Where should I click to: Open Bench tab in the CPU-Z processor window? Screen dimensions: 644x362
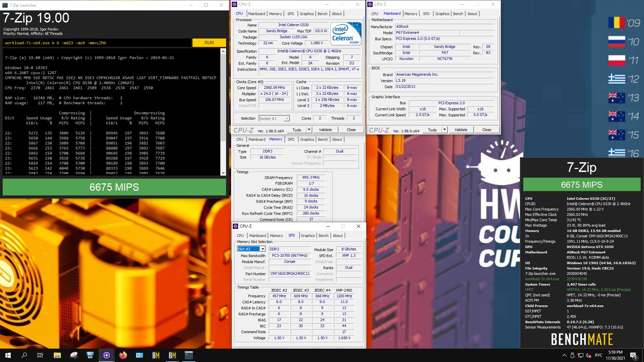[322, 14]
